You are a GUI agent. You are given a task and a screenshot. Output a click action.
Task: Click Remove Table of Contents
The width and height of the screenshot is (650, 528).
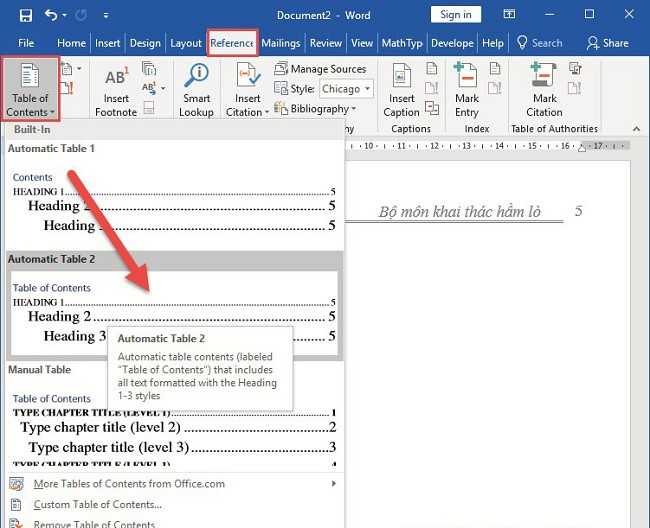point(174,523)
